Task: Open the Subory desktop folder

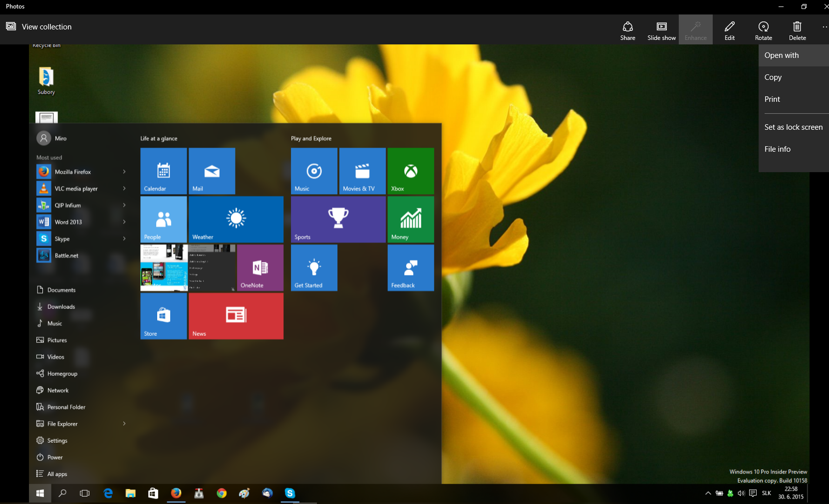Action: click(x=46, y=81)
